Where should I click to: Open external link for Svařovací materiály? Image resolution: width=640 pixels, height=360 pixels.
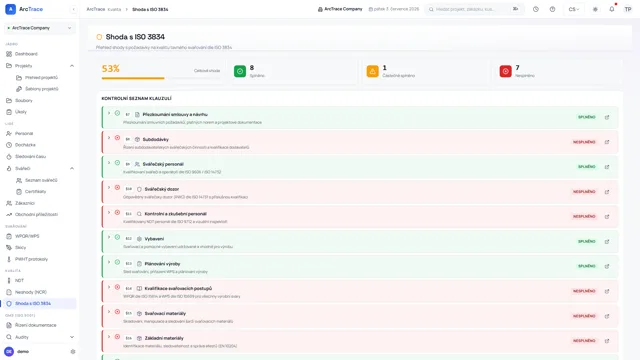click(607, 316)
